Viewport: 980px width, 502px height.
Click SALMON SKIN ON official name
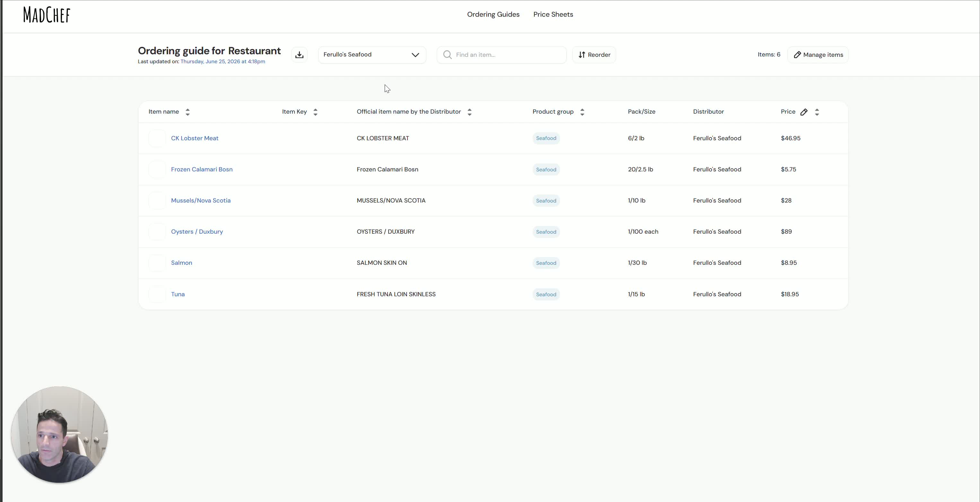381,263
